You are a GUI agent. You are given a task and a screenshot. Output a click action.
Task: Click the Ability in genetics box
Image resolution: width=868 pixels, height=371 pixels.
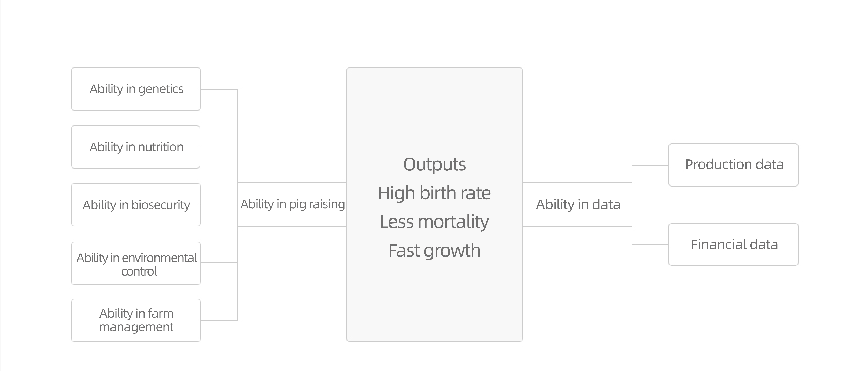tap(136, 89)
